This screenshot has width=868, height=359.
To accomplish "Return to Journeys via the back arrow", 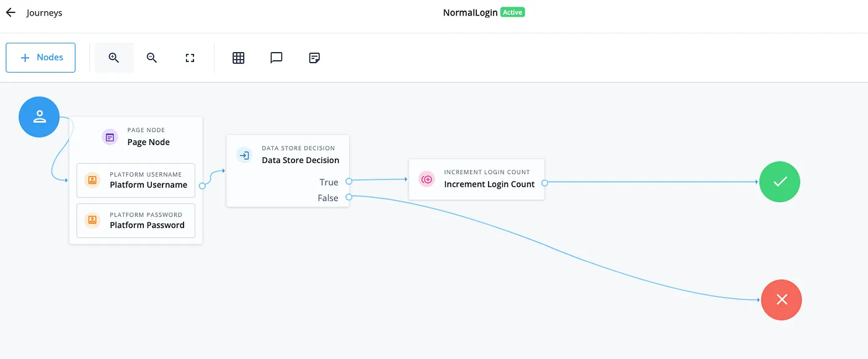I will pyautogui.click(x=10, y=12).
